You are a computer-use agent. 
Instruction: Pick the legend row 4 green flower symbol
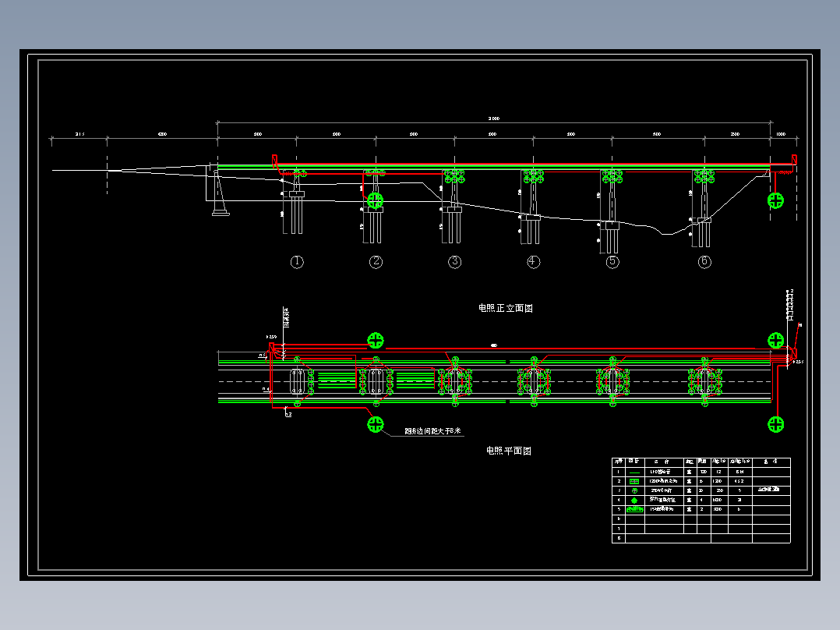(x=634, y=501)
